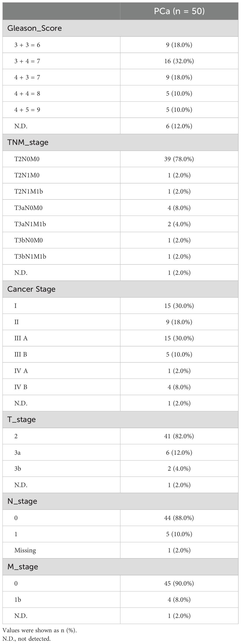The height and width of the screenshot is (644, 241).
Task: Click the 3 + 4 = 7 row label
Action: [x=27, y=61]
